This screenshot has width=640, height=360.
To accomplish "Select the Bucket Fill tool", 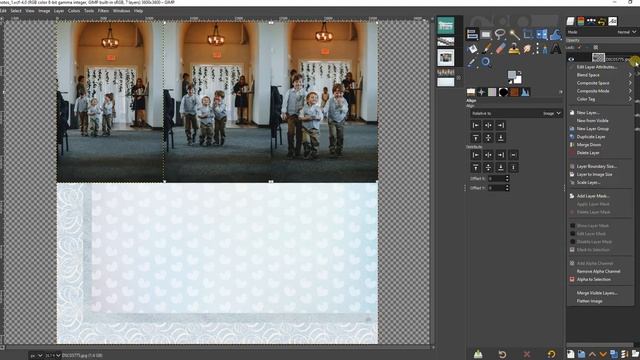I will 472,49.
